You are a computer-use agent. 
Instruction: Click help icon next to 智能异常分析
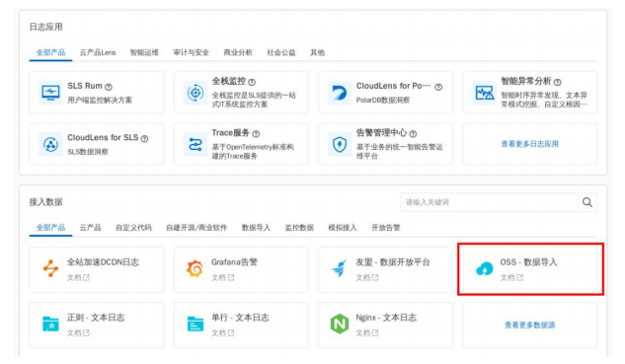coord(557,82)
